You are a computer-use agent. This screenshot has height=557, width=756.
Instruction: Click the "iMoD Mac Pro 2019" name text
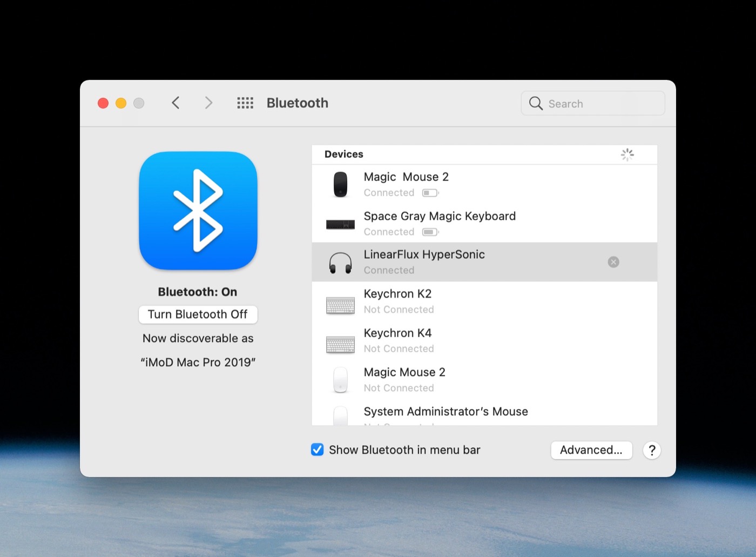tap(198, 362)
